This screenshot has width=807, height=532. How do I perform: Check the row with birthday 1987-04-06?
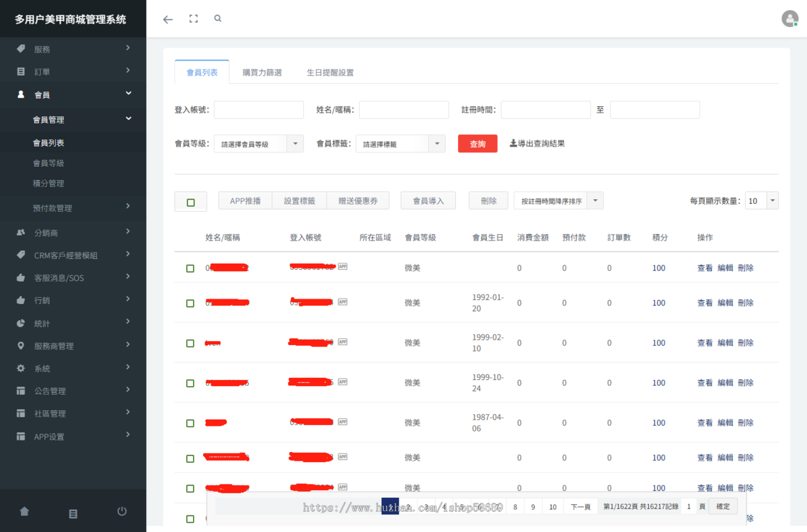(190, 423)
